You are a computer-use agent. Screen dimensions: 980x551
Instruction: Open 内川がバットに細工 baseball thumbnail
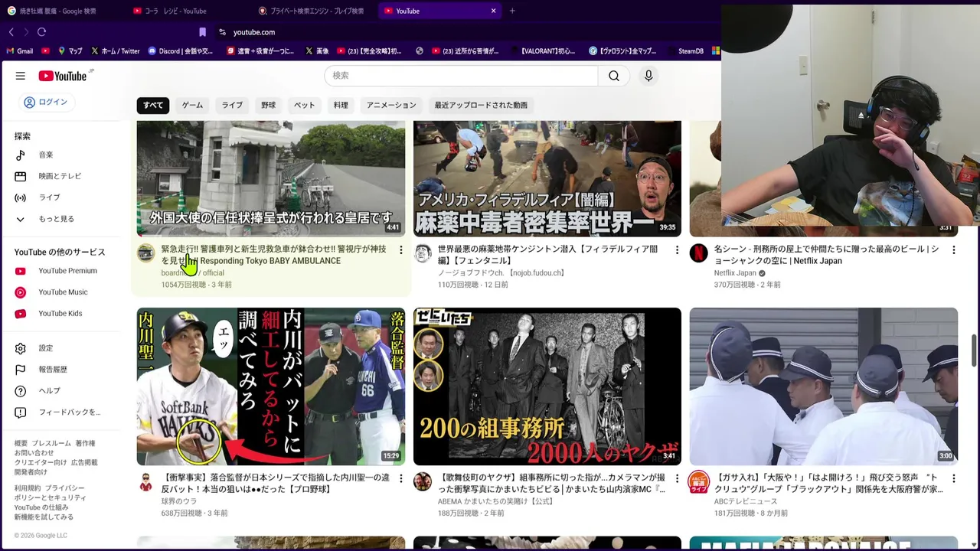(271, 386)
